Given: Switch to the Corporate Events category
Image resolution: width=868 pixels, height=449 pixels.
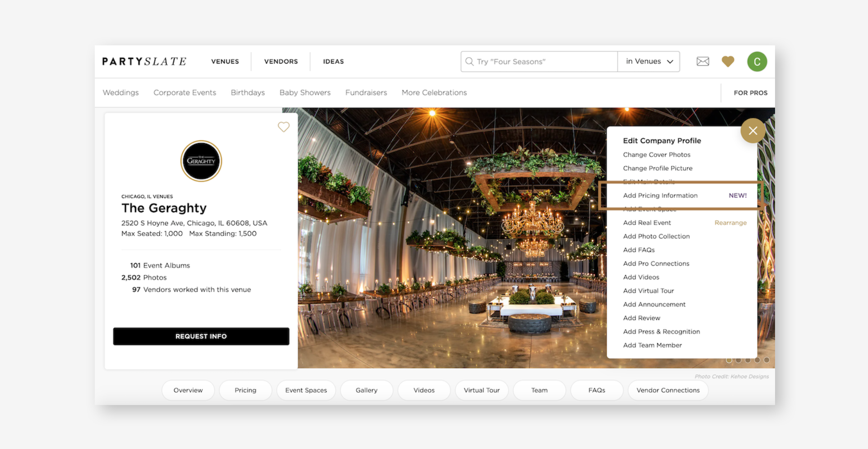Looking at the screenshot, I should coord(185,93).
